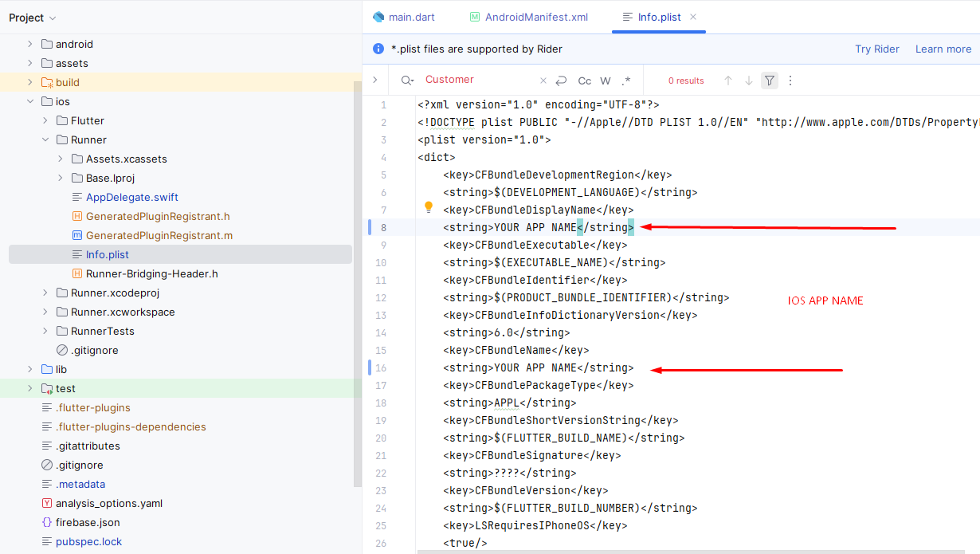980x554 pixels.
Task: Go to next search occurrence arrow
Action: (x=749, y=81)
